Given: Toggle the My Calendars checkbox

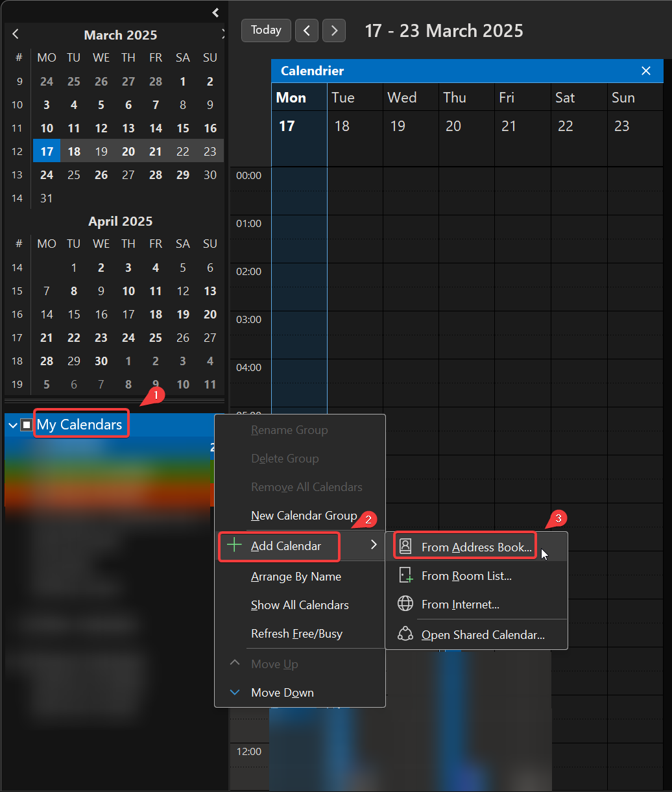Looking at the screenshot, I should [26, 424].
